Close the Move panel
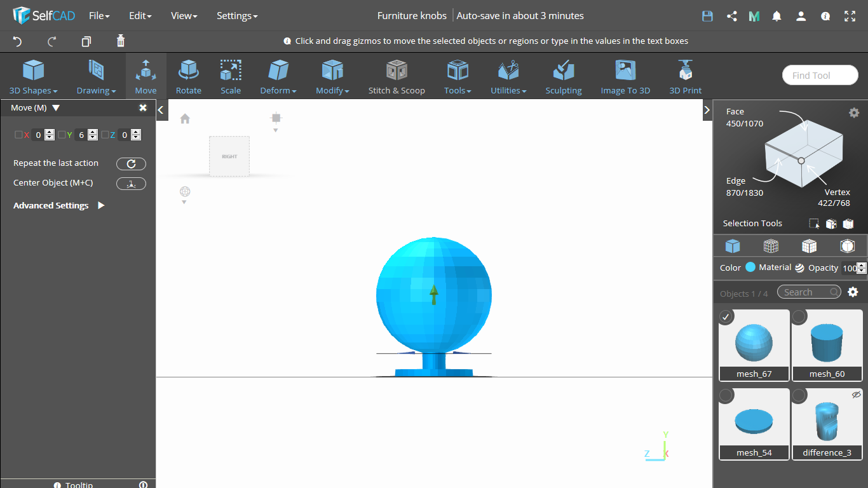The image size is (868, 488). point(143,108)
